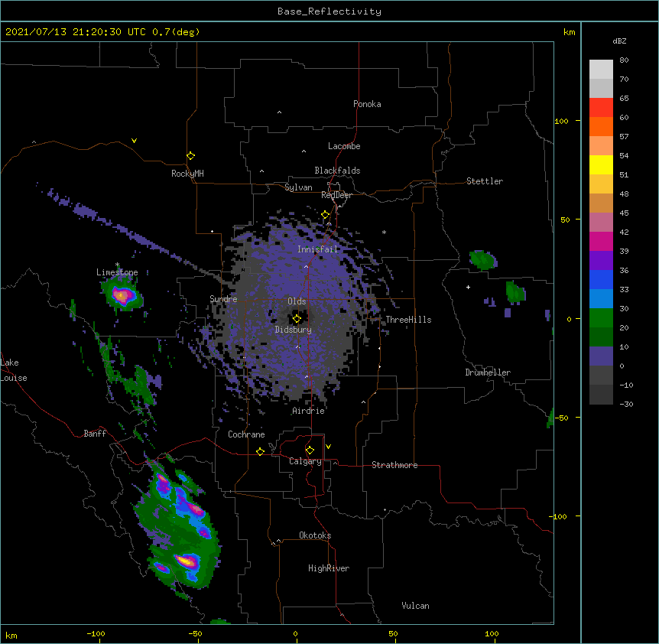Select the Olds town label
Image resolution: width=659 pixels, height=644 pixels.
click(x=297, y=301)
